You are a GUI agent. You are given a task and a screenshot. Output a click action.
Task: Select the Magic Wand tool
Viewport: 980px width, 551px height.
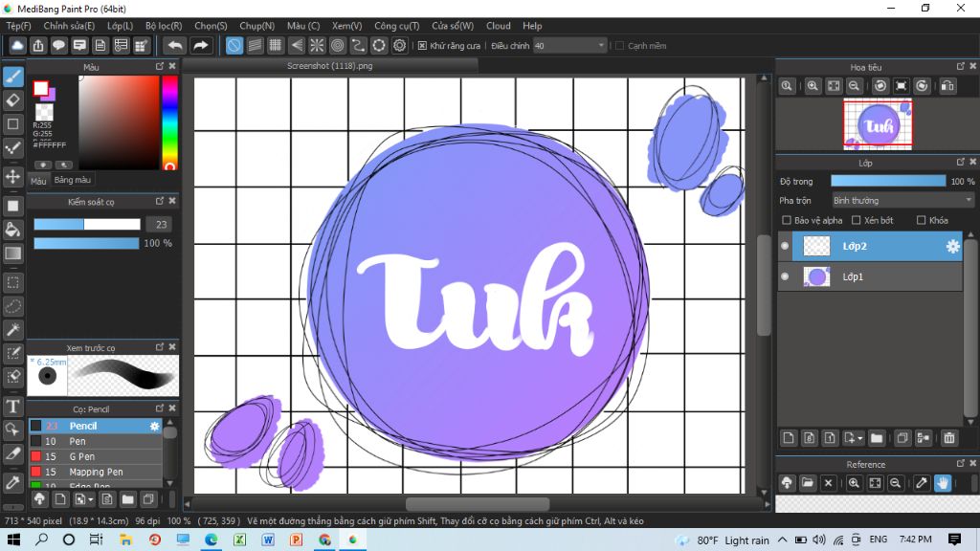click(13, 330)
